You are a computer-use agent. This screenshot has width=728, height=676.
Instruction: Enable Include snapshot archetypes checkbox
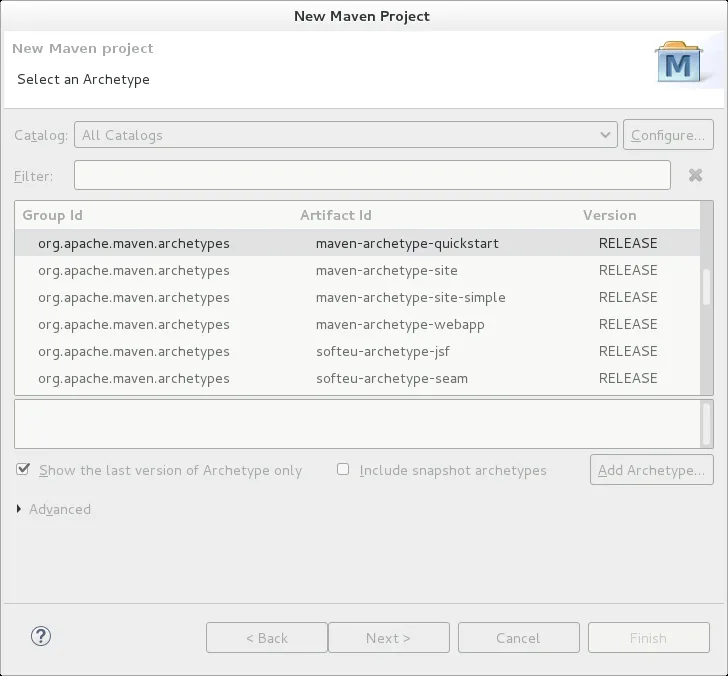click(x=343, y=469)
